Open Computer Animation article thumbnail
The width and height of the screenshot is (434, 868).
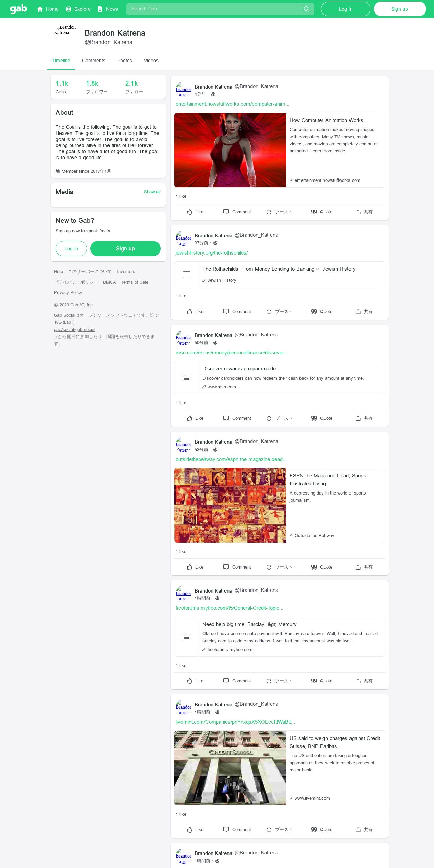pos(230,150)
